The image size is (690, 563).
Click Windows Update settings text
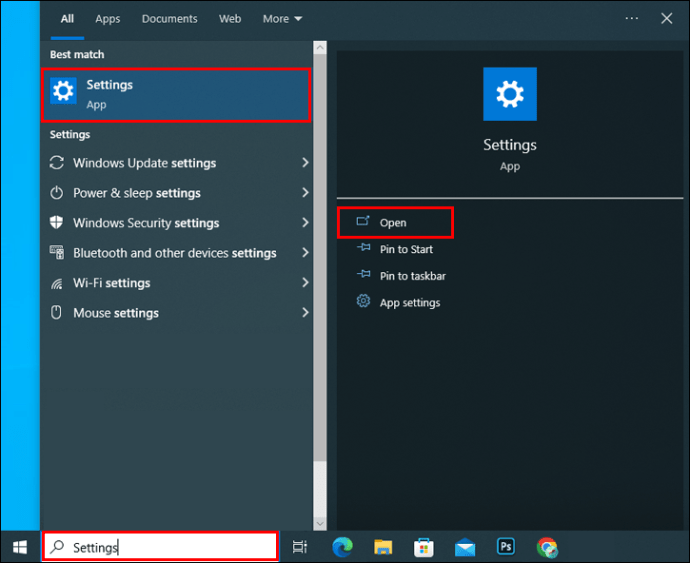pos(144,163)
